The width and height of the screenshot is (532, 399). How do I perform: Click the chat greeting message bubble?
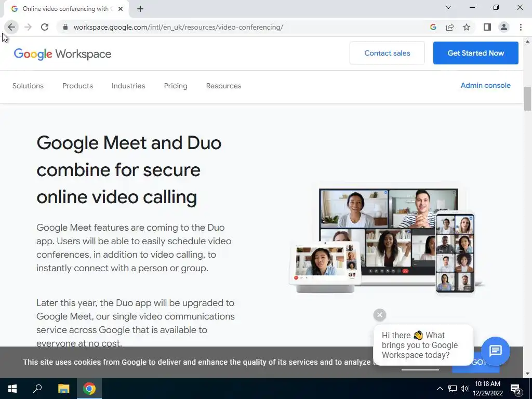coord(423,345)
